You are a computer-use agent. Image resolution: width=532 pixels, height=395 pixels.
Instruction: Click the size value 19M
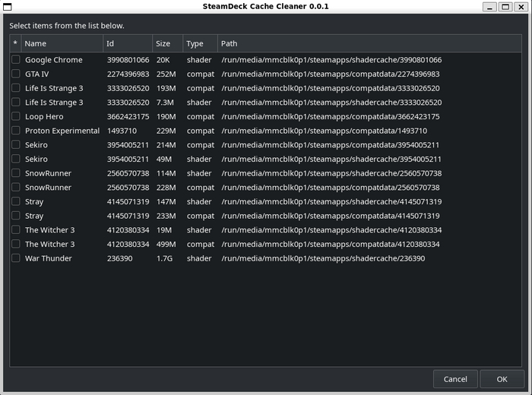164,230
